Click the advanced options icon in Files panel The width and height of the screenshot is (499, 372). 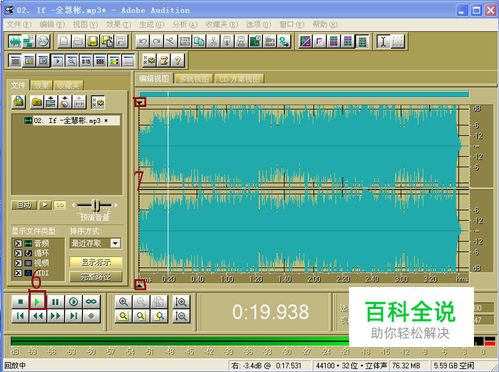pos(98,102)
